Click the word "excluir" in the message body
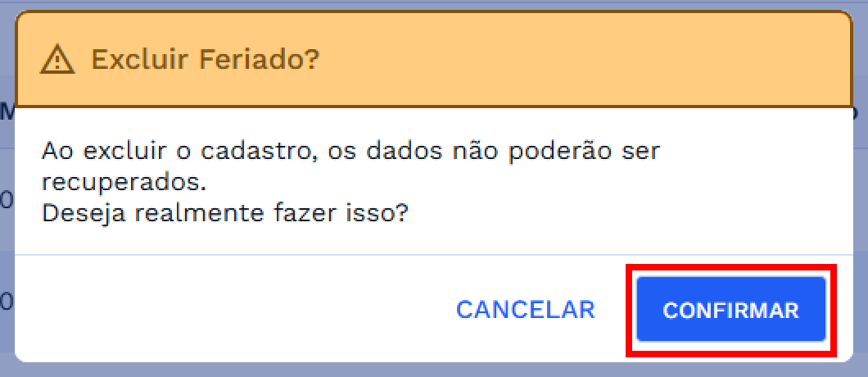868x377 pixels. point(110,152)
